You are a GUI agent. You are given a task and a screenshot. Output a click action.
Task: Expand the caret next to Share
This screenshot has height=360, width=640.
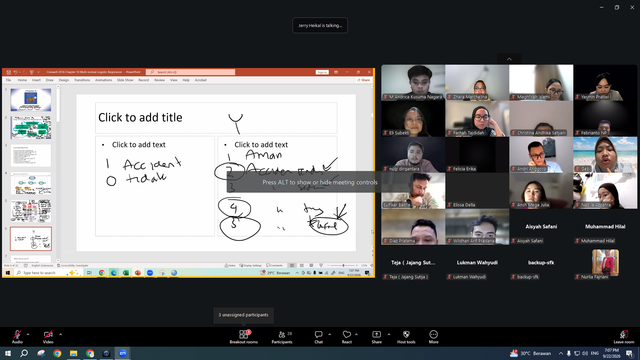[x=389, y=334]
